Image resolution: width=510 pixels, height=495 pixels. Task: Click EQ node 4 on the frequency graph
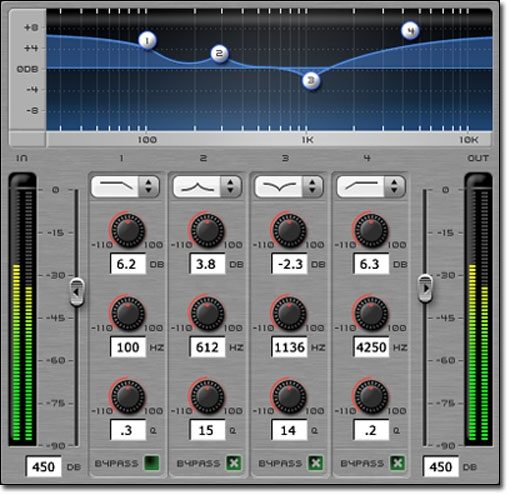tap(410, 31)
